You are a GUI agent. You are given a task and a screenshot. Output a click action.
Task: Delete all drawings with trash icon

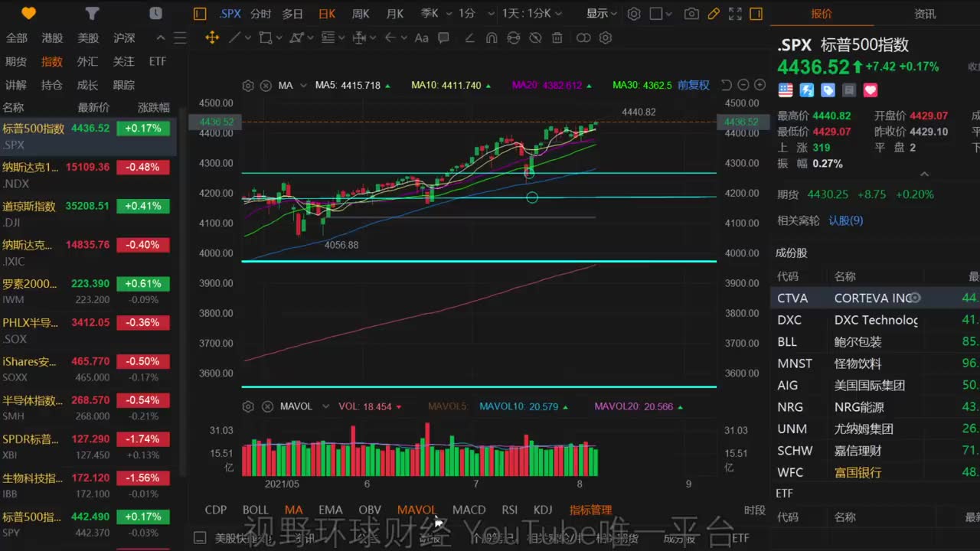pos(557,37)
